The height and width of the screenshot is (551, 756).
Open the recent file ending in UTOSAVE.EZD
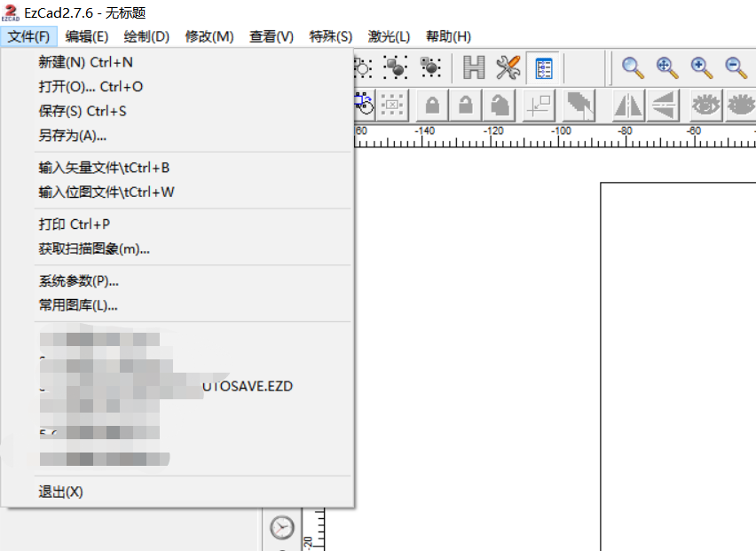[177, 386]
